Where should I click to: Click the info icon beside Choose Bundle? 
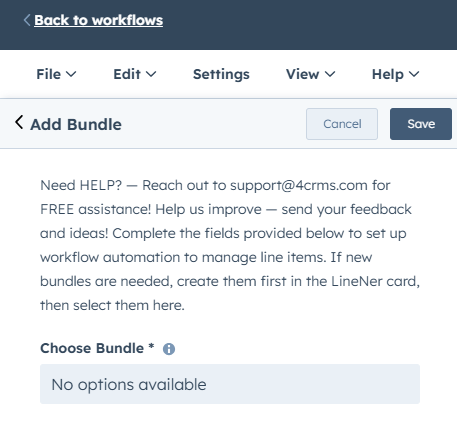(x=169, y=349)
